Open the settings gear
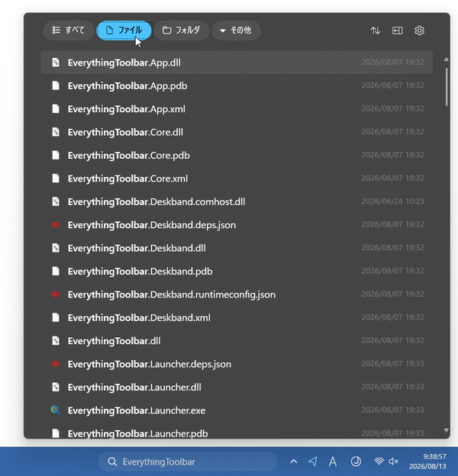 click(419, 31)
